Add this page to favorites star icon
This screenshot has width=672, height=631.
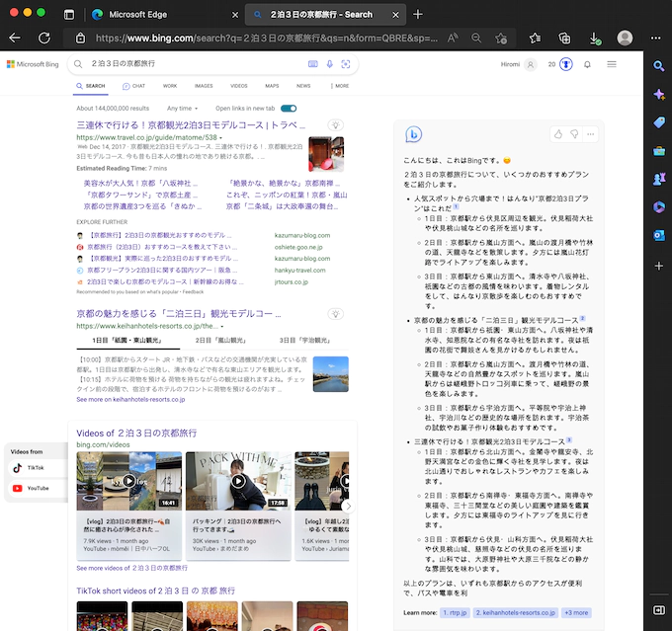tap(501, 39)
